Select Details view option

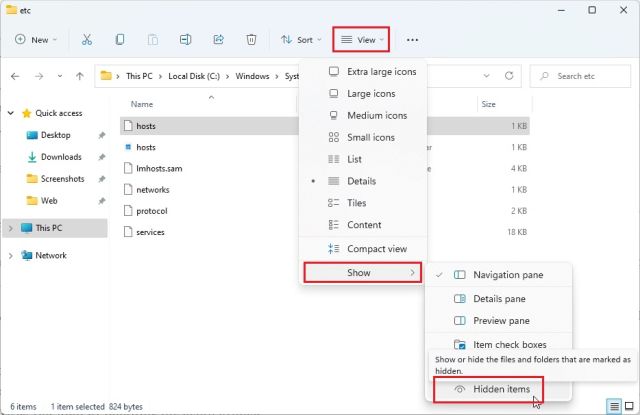click(x=363, y=181)
